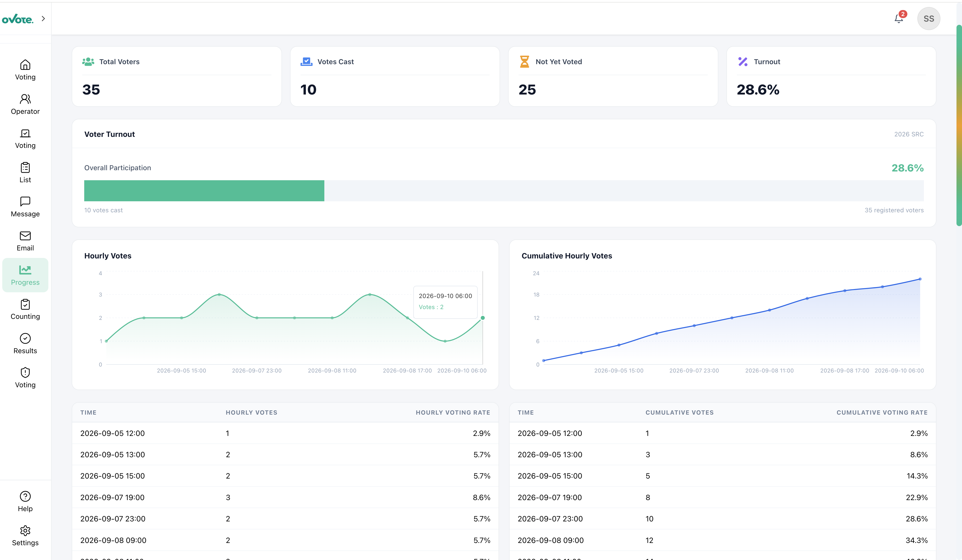Open the Message sidebar page
This screenshot has height=560, width=962.
pyautogui.click(x=25, y=207)
